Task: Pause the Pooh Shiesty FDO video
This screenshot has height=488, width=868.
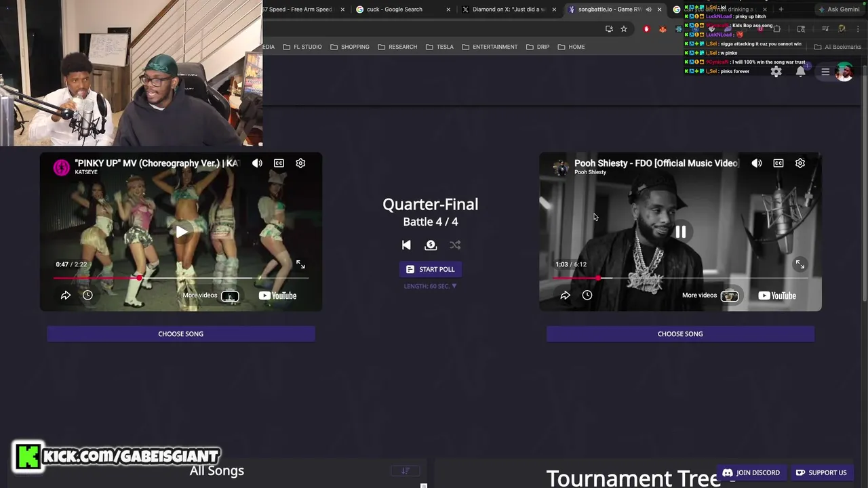Action: (680, 232)
